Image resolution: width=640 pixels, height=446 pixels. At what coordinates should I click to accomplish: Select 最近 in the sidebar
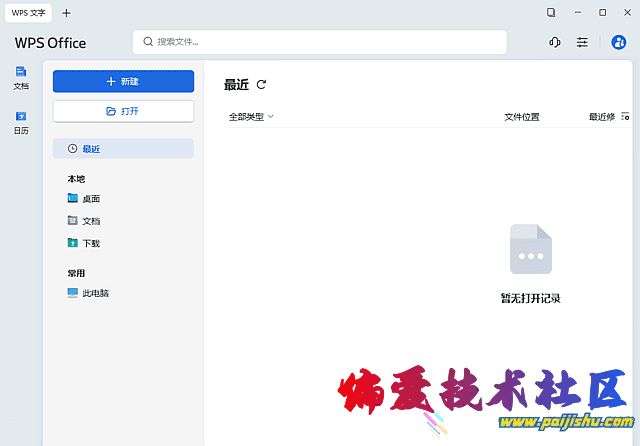123,149
